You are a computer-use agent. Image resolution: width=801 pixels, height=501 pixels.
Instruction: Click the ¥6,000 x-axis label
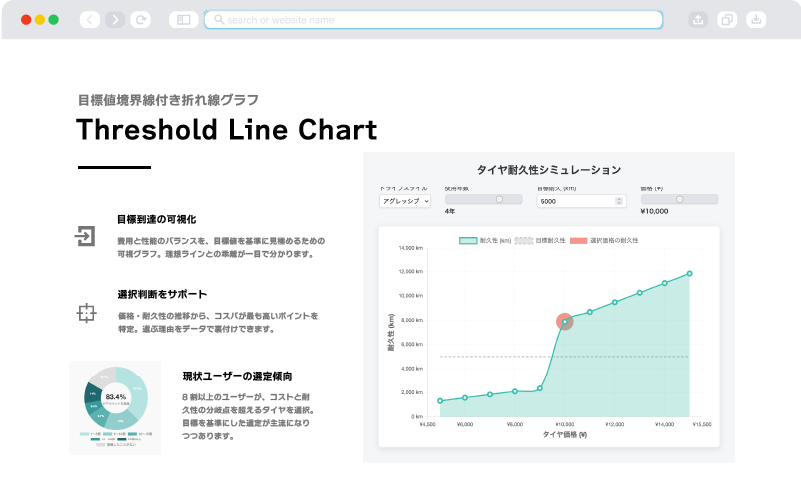(465, 424)
